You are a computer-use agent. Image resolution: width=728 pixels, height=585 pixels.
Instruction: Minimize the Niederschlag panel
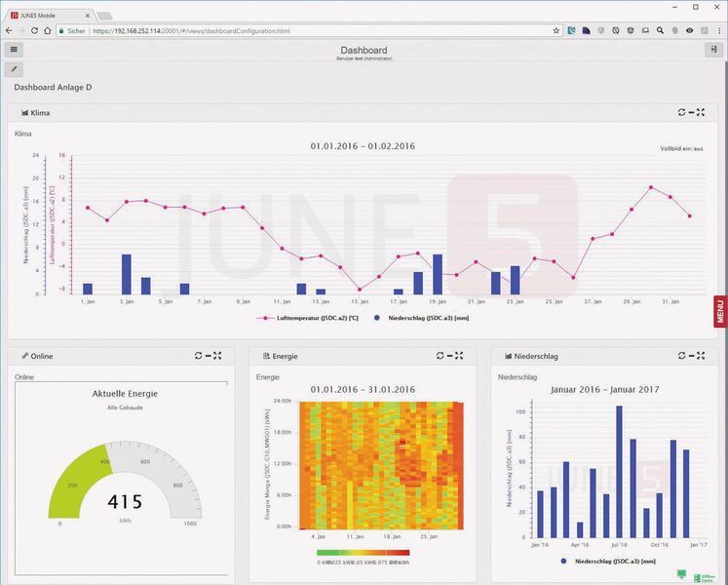point(691,356)
